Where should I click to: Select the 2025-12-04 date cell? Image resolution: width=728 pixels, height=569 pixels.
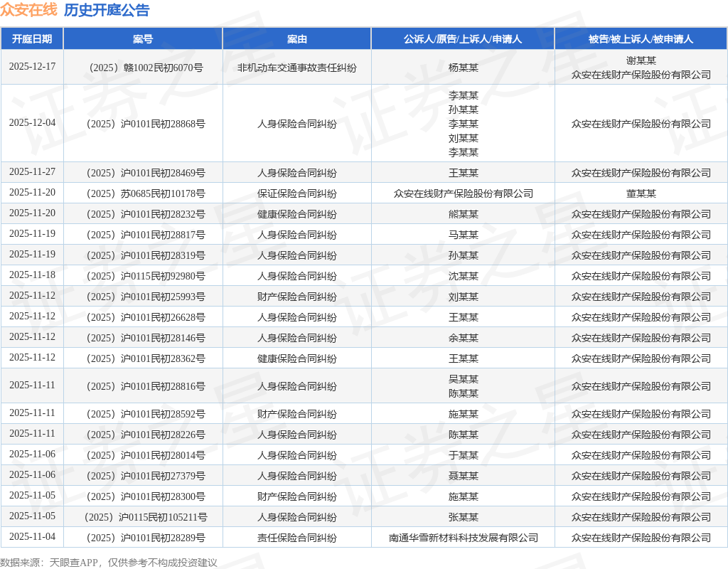click(32, 123)
